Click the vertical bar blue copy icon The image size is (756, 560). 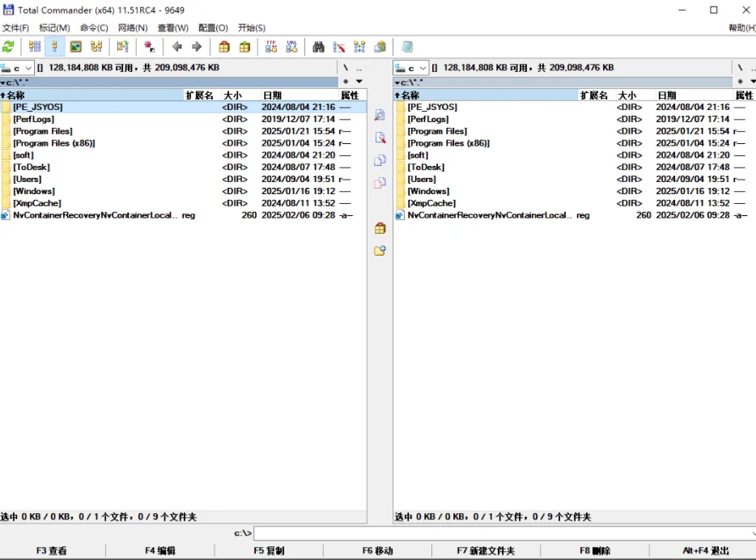tap(380, 160)
